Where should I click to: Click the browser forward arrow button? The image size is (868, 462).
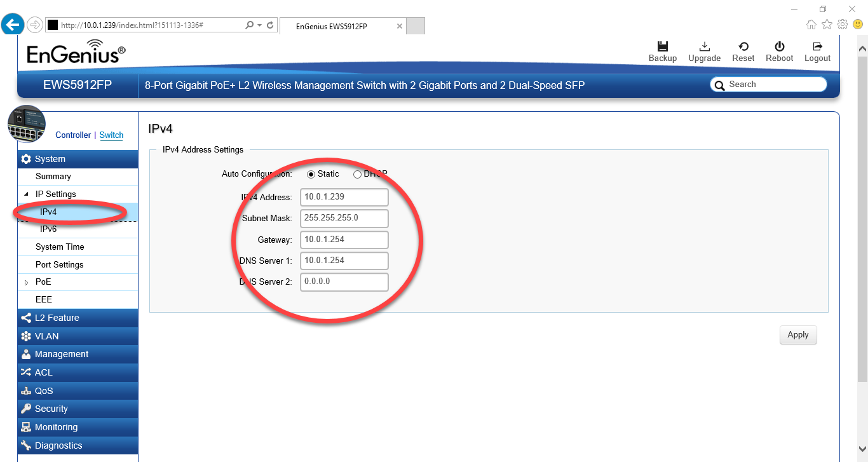tap(35, 25)
